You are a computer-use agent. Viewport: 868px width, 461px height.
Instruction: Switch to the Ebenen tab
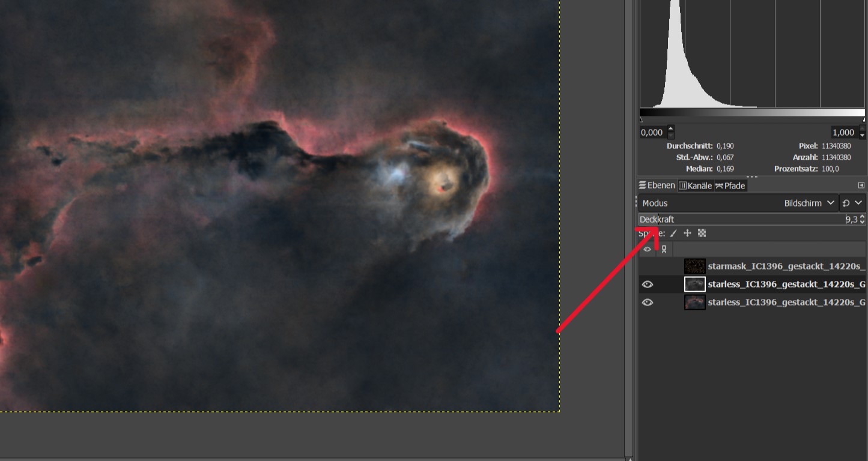pos(657,185)
